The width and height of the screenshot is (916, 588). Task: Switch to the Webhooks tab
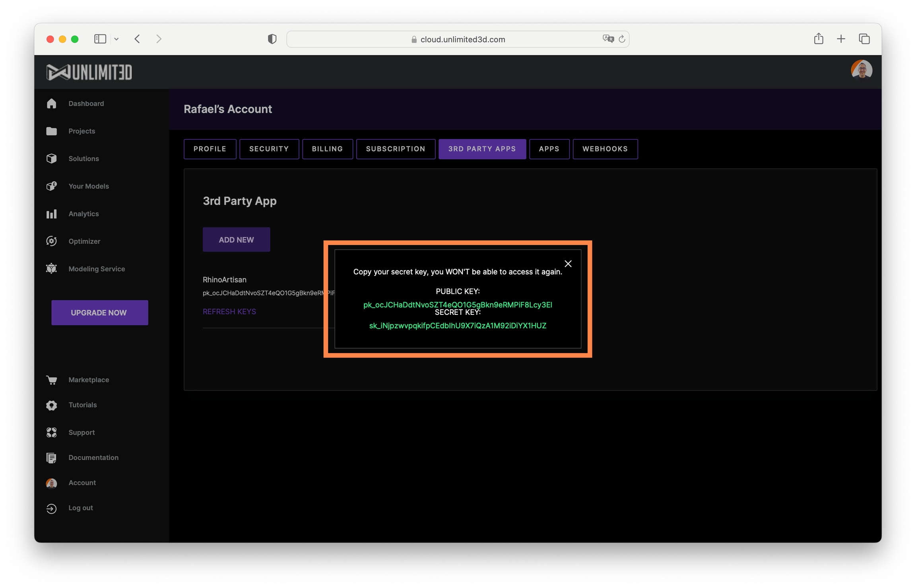point(605,149)
